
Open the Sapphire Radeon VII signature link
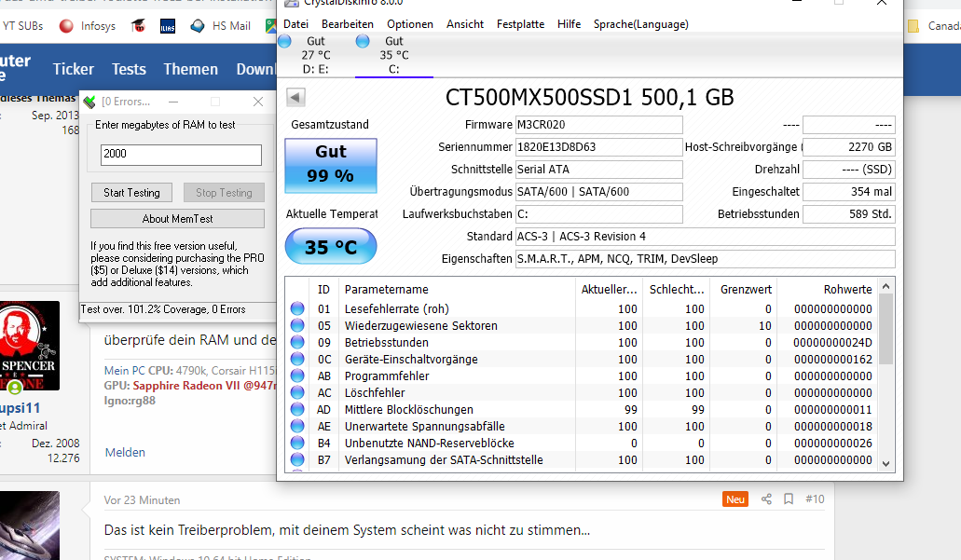click(205, 386)
